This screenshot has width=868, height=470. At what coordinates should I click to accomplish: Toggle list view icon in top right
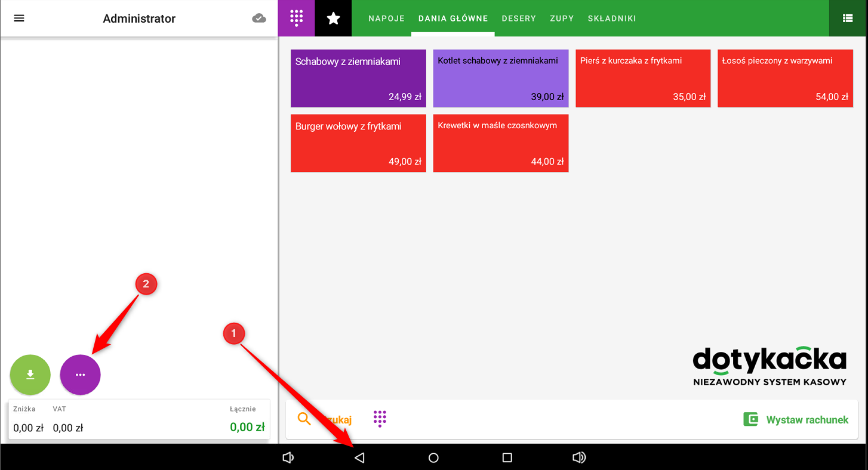(848, 18)
